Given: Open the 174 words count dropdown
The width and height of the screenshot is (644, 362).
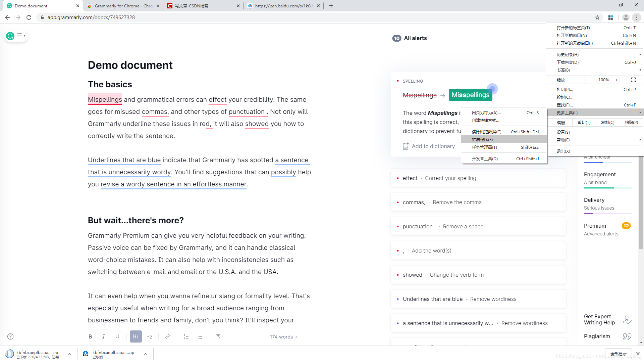Looking at the screenshot, I should (284, 337).
